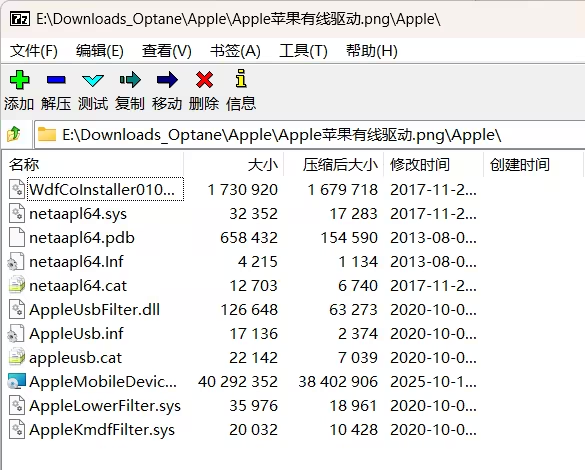Select the netaapl64.pdb blank file icon
The height and width of the screenshot is (470, 585).
pyautogui.click(x=17, y=237)
